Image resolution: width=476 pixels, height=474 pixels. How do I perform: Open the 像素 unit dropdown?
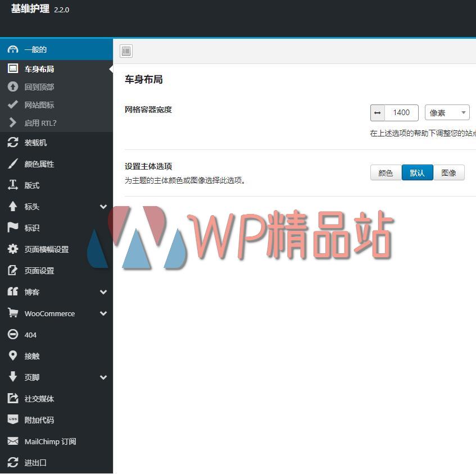coord(447,112)
